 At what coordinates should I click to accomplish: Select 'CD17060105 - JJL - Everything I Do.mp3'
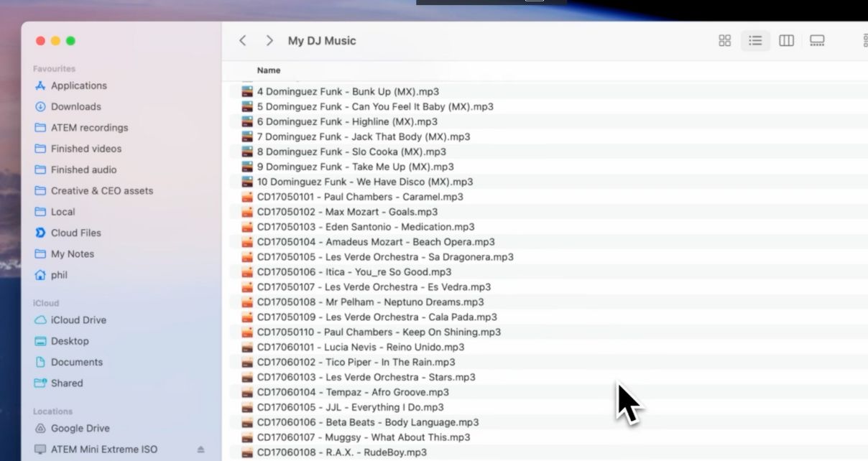click(350, 408)
